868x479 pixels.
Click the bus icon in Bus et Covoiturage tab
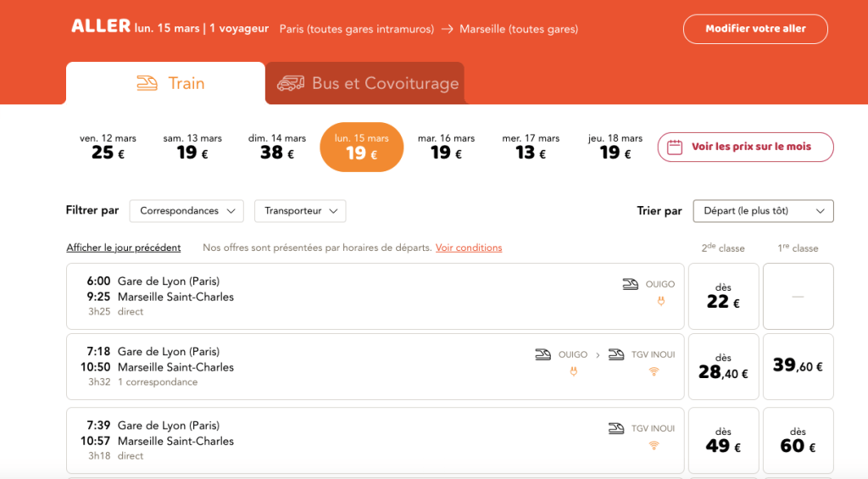(x=291, y=83)
